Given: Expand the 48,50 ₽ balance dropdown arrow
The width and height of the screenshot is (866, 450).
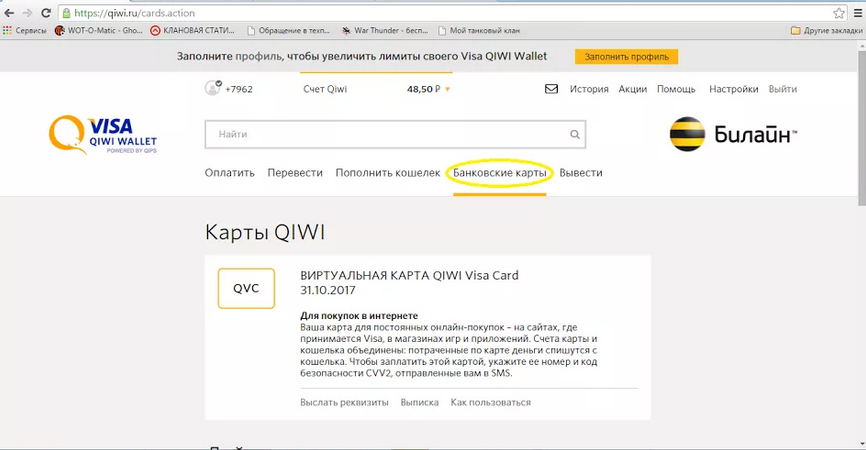Looking at the screenshot, I should click(447, 89).
